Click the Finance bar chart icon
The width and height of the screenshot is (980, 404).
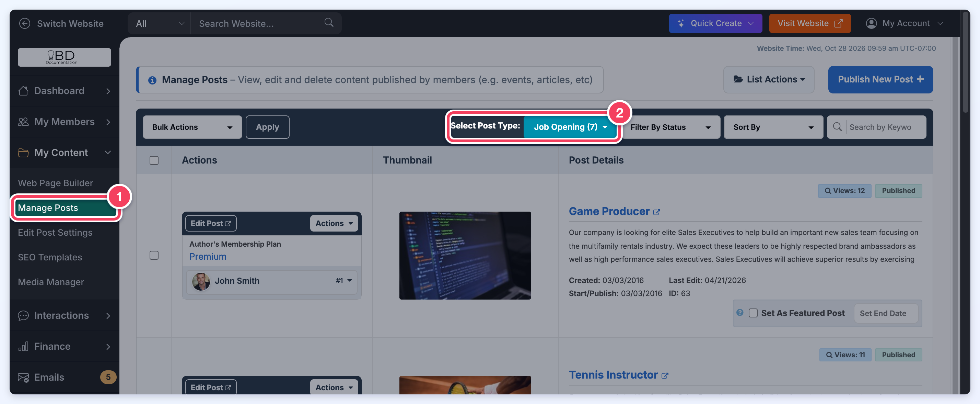pos(23,346)
